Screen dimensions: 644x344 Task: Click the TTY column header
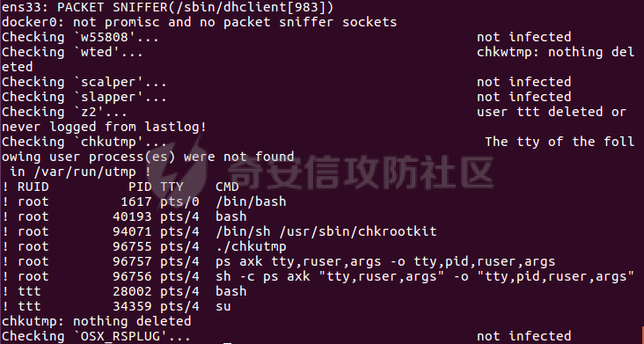point(172,187)
